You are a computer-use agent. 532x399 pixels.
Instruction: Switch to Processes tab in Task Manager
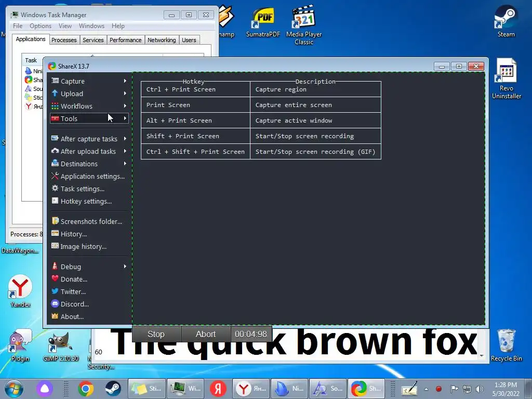(64, 40)
